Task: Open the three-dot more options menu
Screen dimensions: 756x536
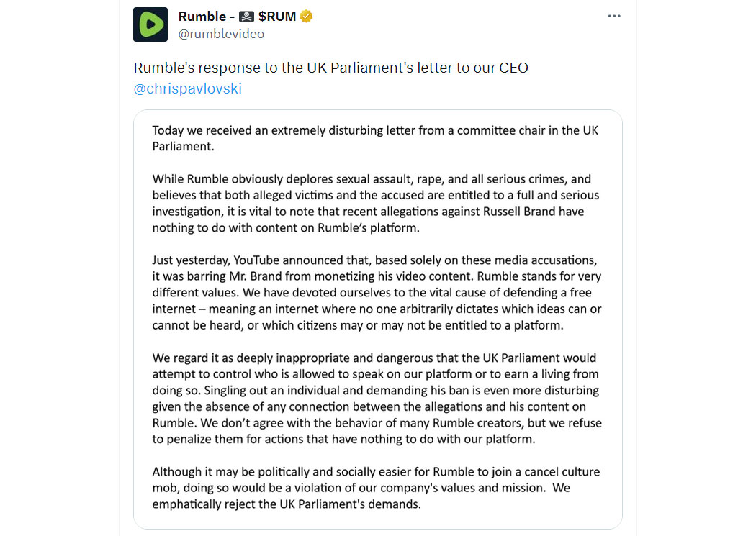Action: 613,17
